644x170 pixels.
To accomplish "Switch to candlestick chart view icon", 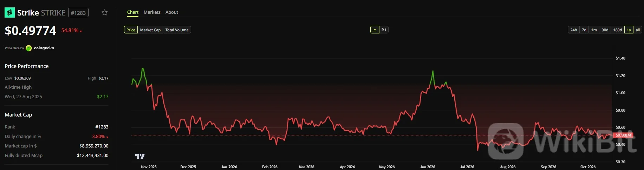I will click(x=384, y=30).
